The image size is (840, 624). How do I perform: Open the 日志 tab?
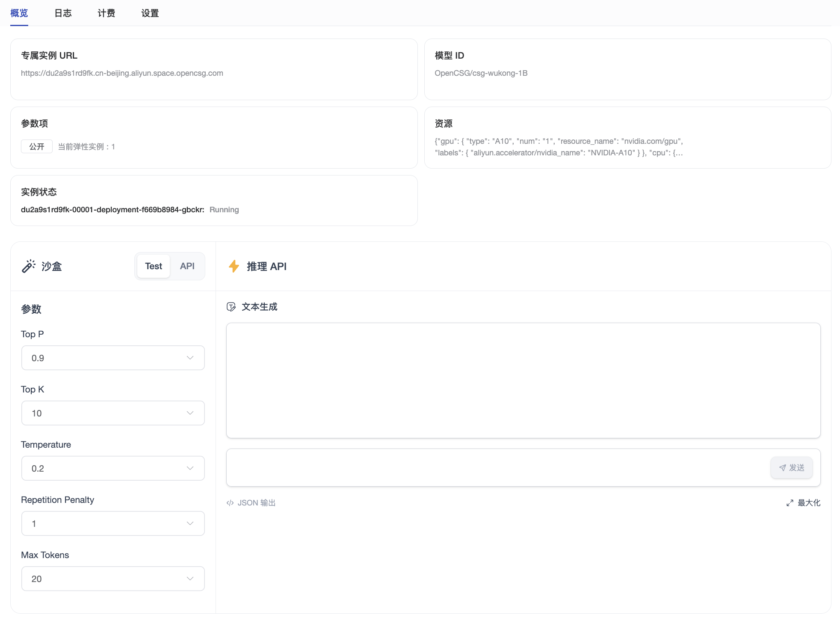63,13
